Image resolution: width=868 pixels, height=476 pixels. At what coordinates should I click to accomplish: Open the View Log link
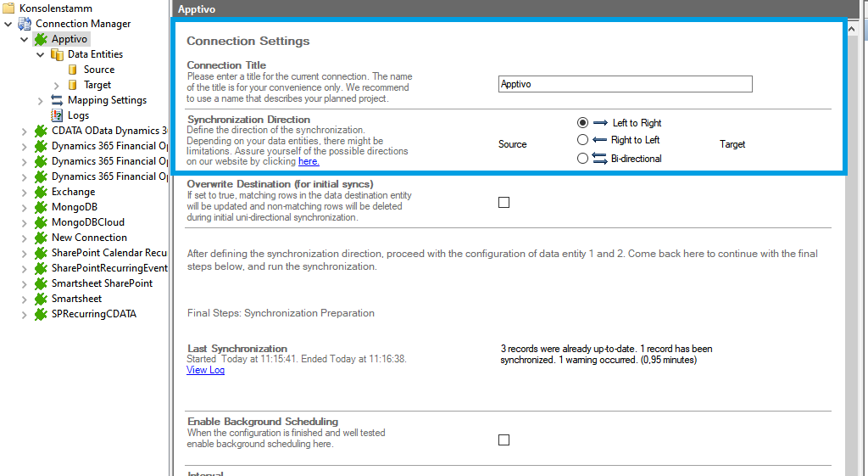(205, 370)
